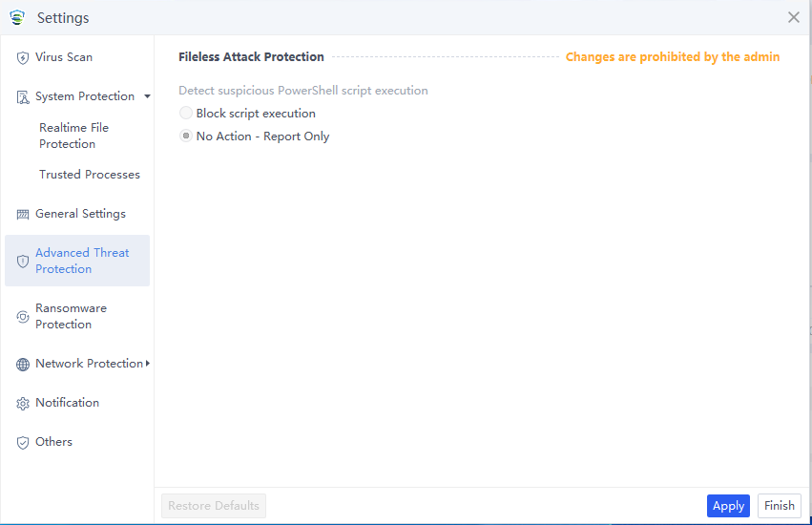Click the General Settings icon

[23, 215]
